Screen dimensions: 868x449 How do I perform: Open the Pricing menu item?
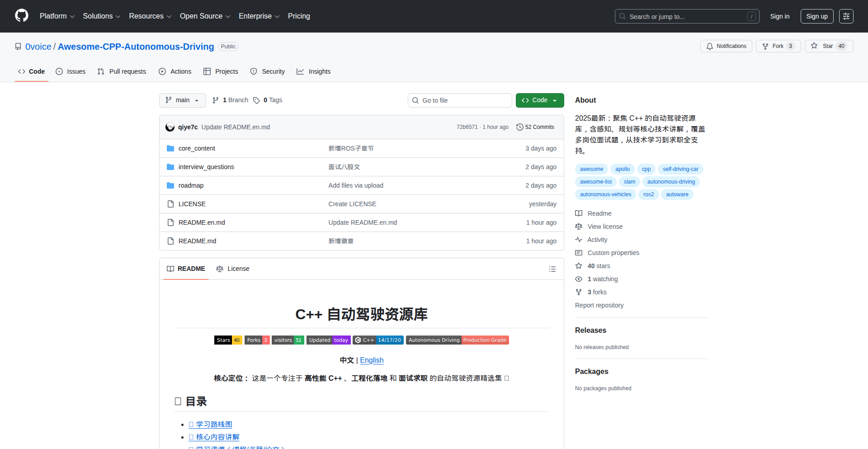point(299,16)
